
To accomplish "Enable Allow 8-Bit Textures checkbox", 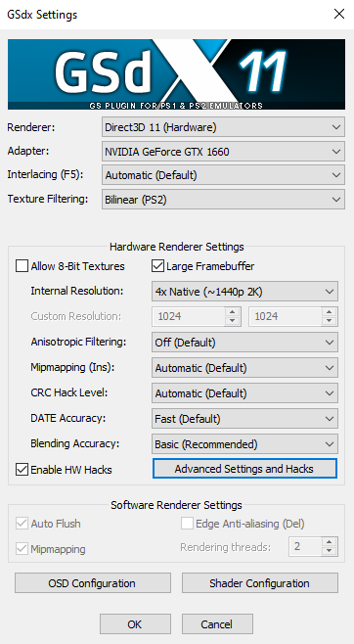I will click(22, 266).
